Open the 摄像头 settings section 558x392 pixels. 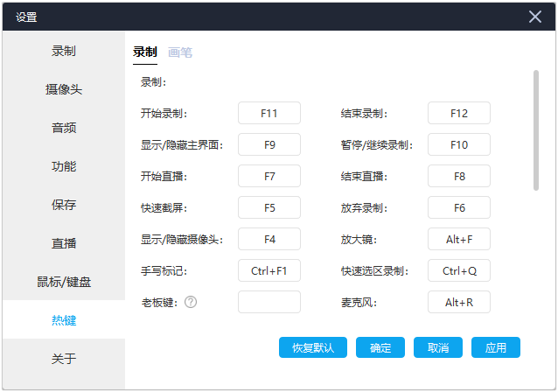click(x=64, y=89)
